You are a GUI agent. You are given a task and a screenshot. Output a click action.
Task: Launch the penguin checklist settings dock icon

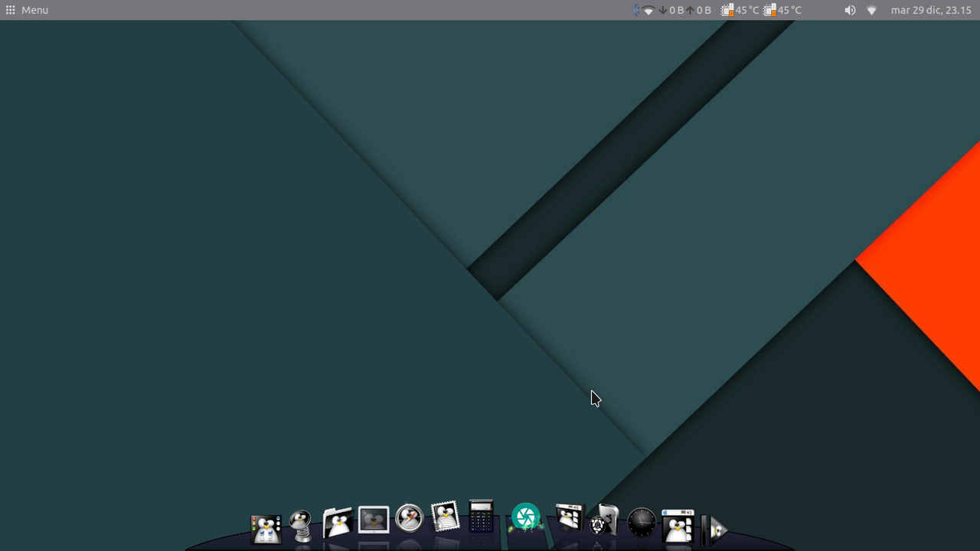pos(266,529)
